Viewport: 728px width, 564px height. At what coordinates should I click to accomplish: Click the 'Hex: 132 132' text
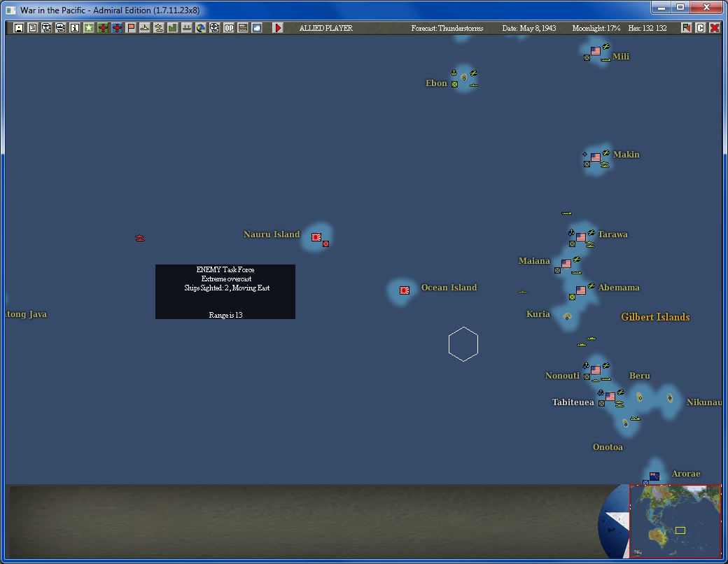point(647,28)
